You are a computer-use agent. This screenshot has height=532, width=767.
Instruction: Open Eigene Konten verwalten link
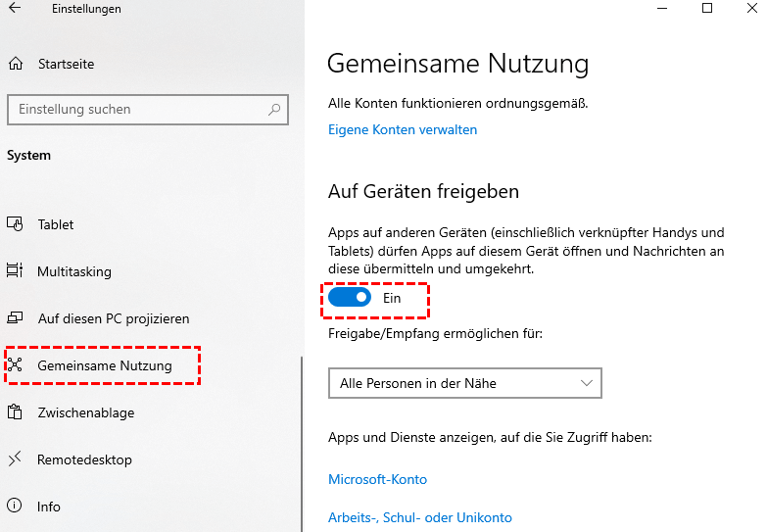pyautogui.click(x=403, y=129)
